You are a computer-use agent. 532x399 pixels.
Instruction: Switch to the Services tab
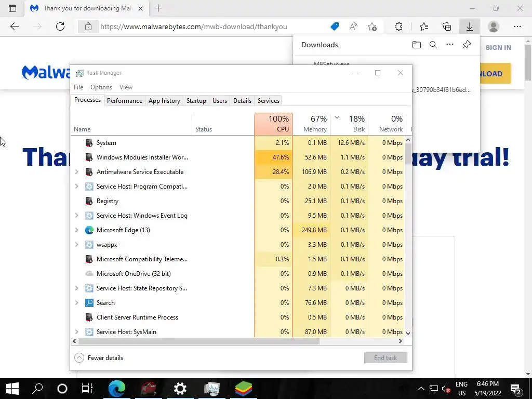coord(269,101)
